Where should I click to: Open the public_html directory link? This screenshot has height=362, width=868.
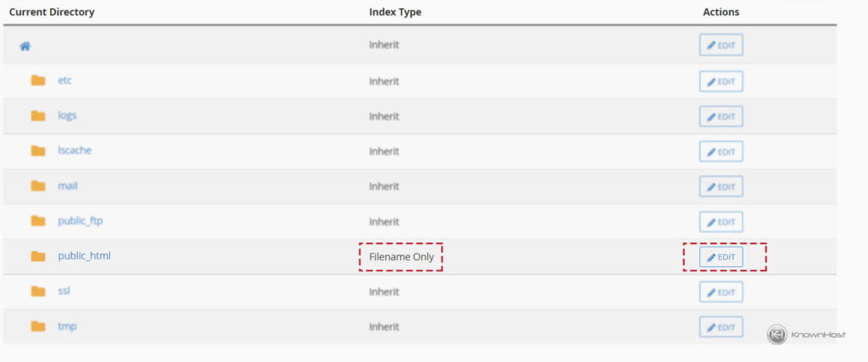(84, 256)
